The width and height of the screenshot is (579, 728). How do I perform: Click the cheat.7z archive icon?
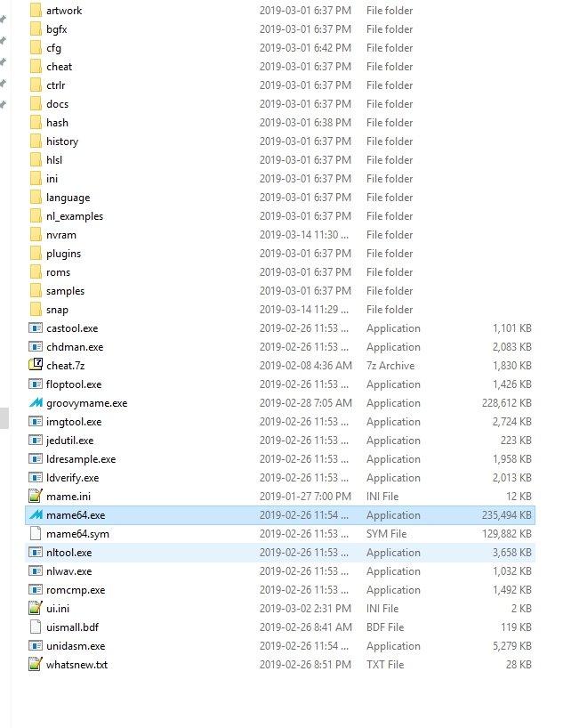[36, 365]
